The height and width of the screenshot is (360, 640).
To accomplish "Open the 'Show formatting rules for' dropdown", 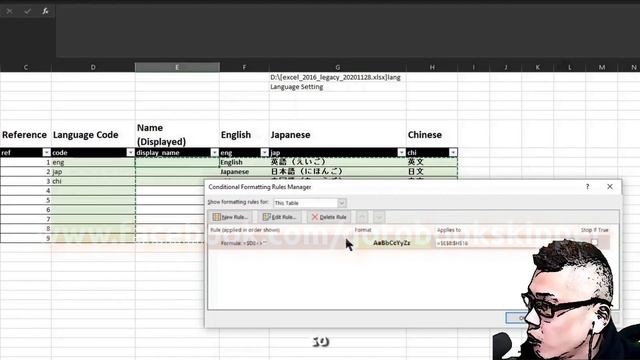I will pos(342,203).
